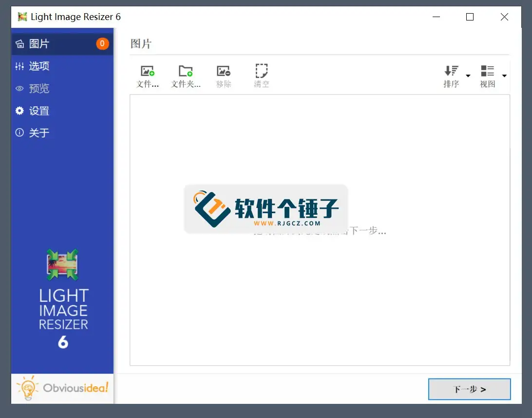The height and width of the screenshot is (418, 532).
Task: Click the app icon in the title bar
Action: tap(22, 17)
